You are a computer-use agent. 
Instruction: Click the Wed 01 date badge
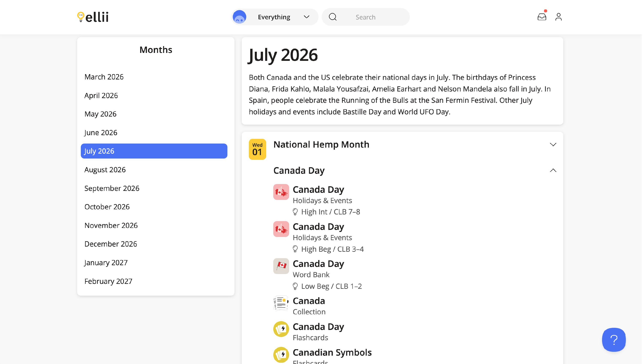pyautogui.click(x=258, y=149)
